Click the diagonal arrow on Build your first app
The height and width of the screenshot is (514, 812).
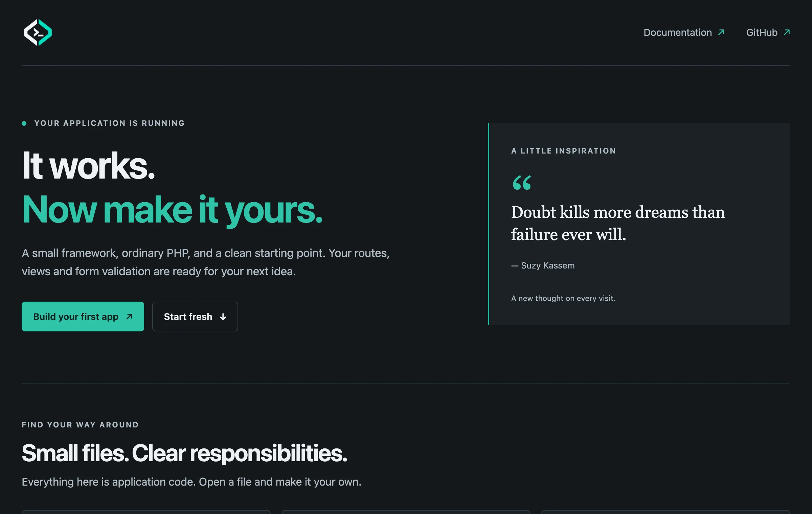129,317
